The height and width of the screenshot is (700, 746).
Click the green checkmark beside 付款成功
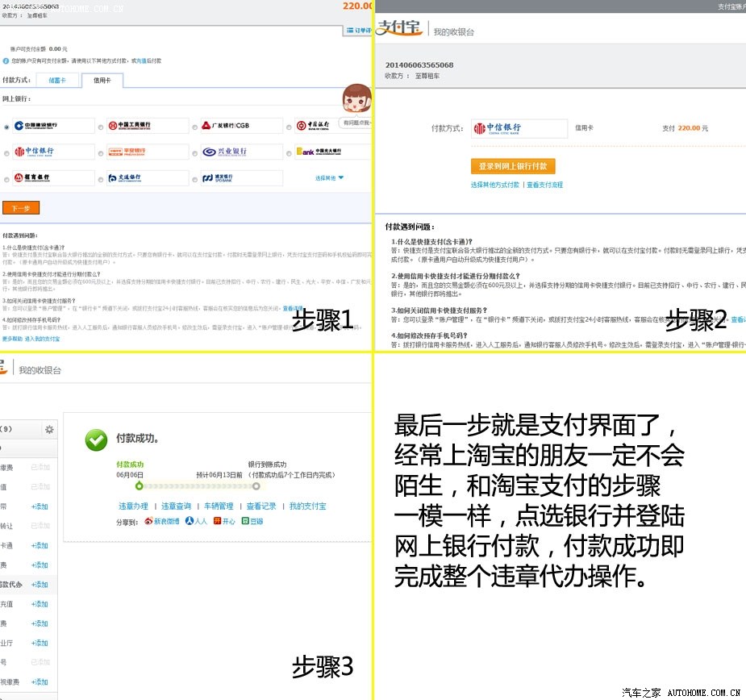(x=97, y=440)
